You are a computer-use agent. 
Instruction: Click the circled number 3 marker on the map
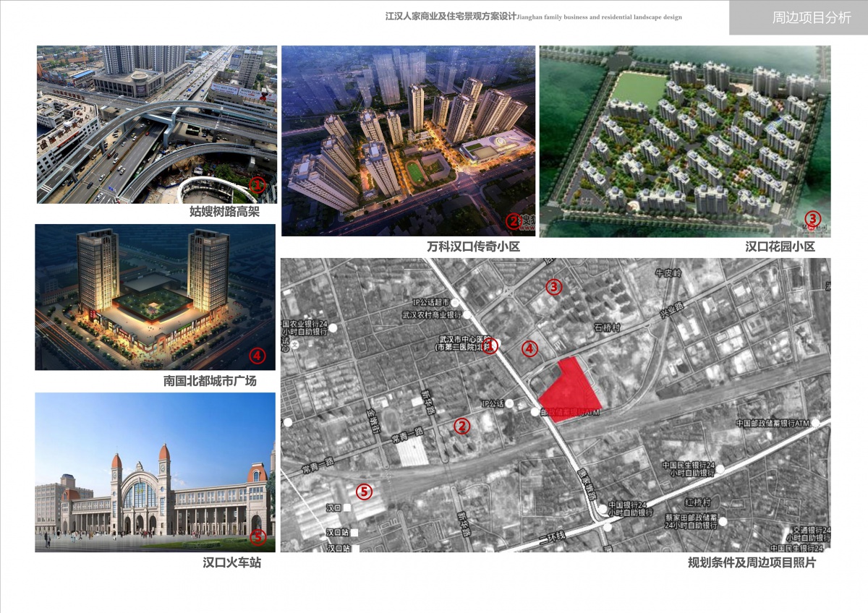[x=553, y=287]
